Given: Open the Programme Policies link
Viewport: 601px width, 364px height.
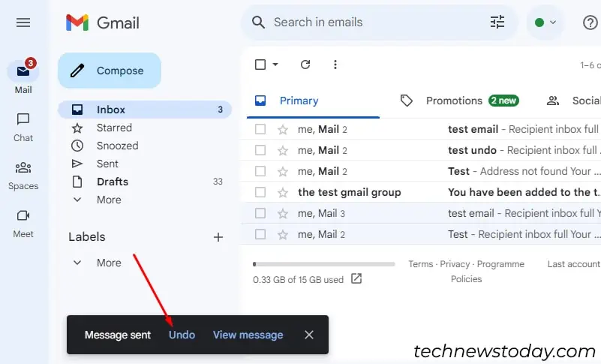Looking at the screenshot, I should coord(487,272).
